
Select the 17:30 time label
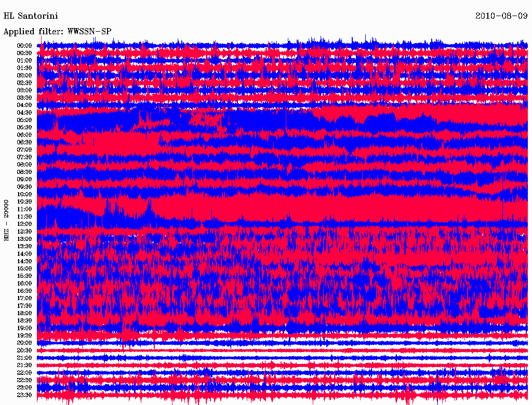tap(24, 306)
